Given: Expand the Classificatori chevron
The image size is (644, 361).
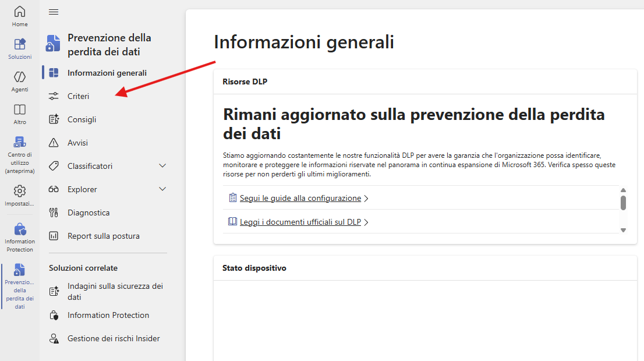Looking at the screenshot, I should 162,166.
